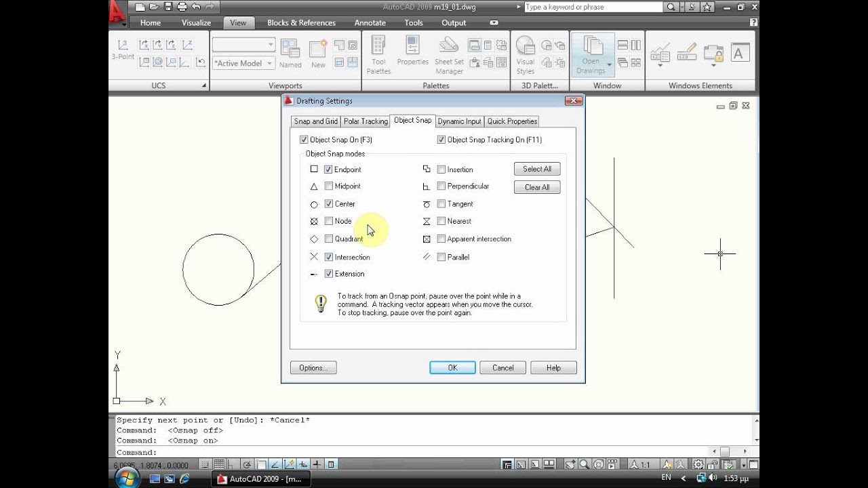Click the dialog Help button
Screen dimensions: 868x488
click(x=553, y=367)
